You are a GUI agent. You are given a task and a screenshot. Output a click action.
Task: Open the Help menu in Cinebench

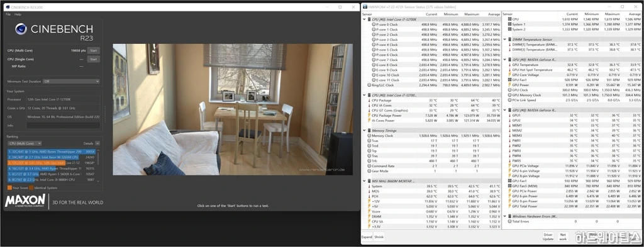point(18,14)
